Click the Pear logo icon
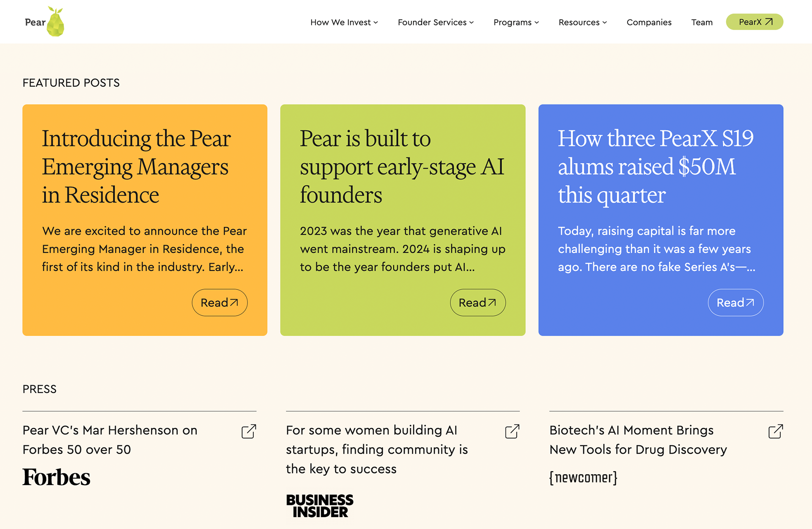 [x=45, y=22]
